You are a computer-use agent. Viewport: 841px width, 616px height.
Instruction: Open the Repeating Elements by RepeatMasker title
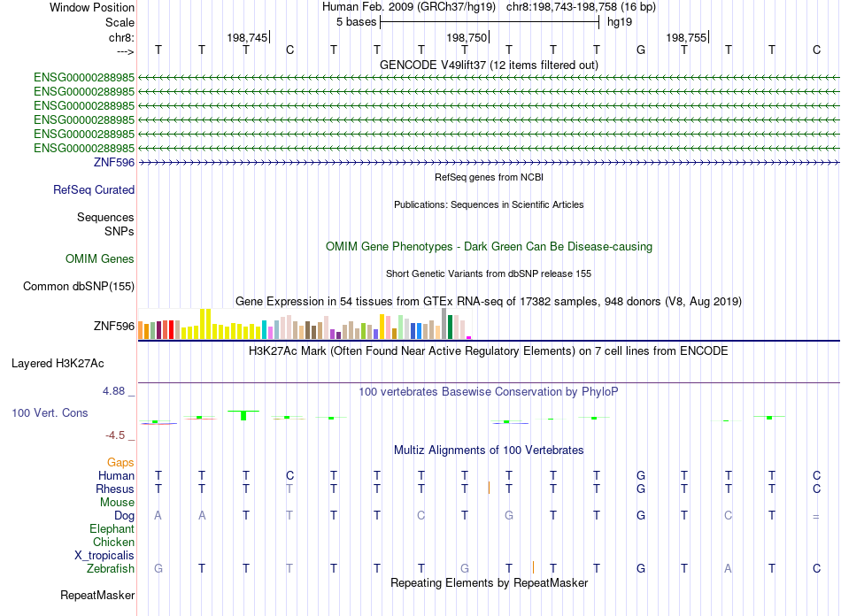click(x=489, y=582)
